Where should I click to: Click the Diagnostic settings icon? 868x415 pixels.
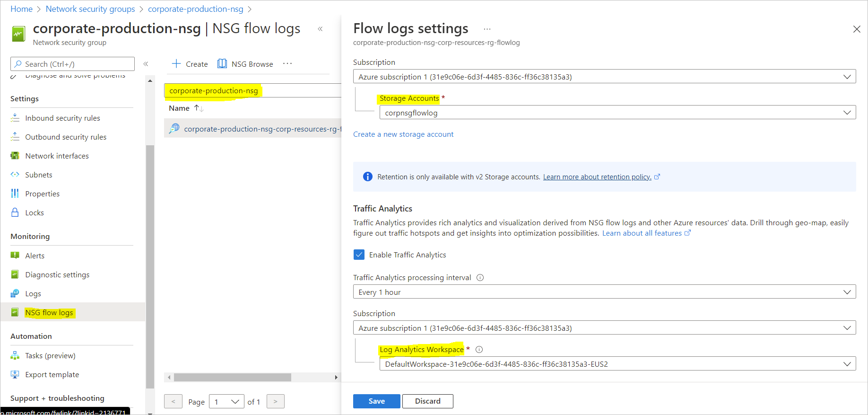[15, 274]
